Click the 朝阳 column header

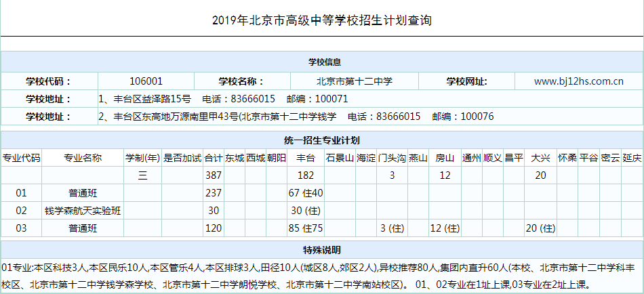pos(277,158)
